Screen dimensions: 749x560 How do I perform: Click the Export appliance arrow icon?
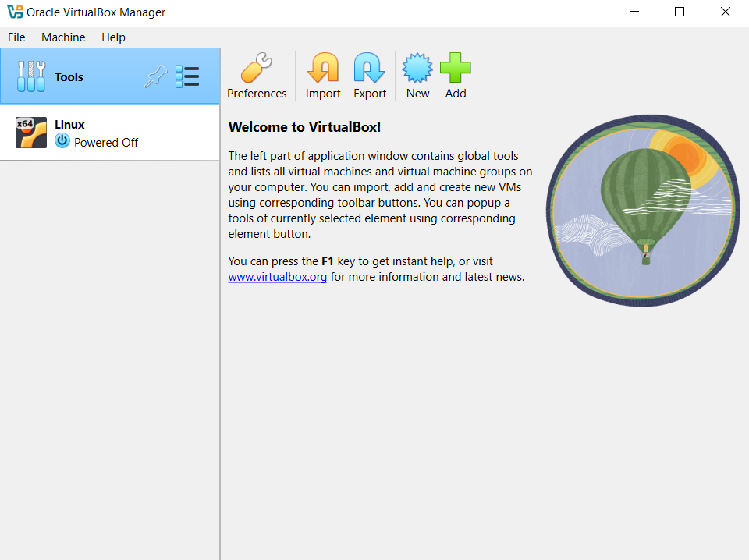pos(370,68)
